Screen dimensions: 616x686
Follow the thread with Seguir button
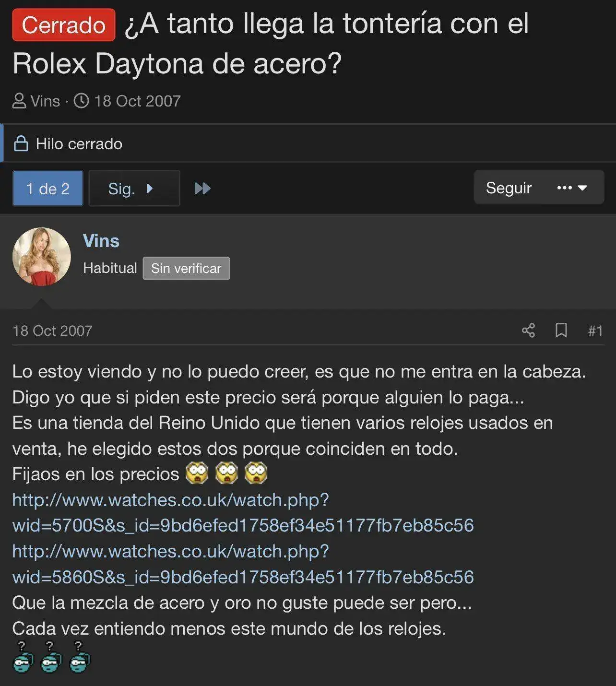(x=509, y=188)
